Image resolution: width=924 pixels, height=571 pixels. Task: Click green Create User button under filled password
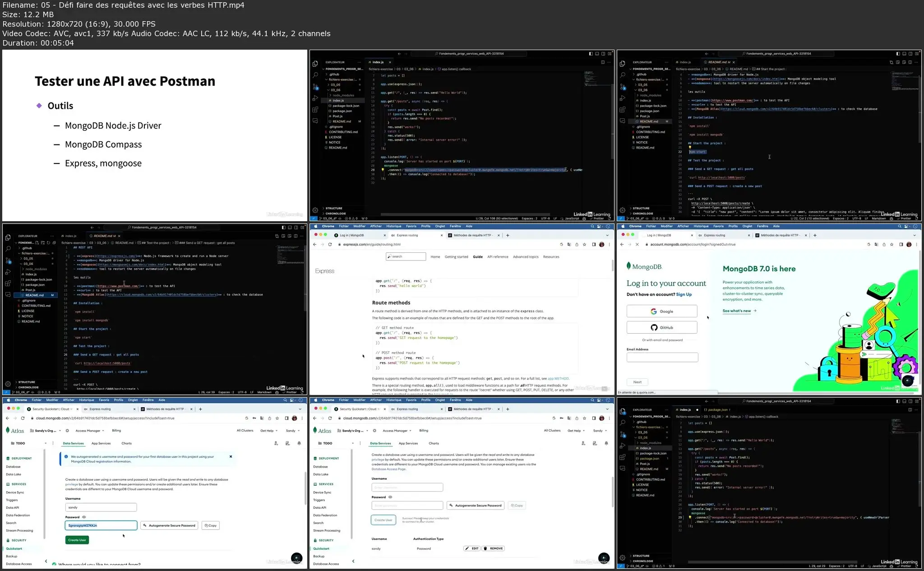pos(77,540)
